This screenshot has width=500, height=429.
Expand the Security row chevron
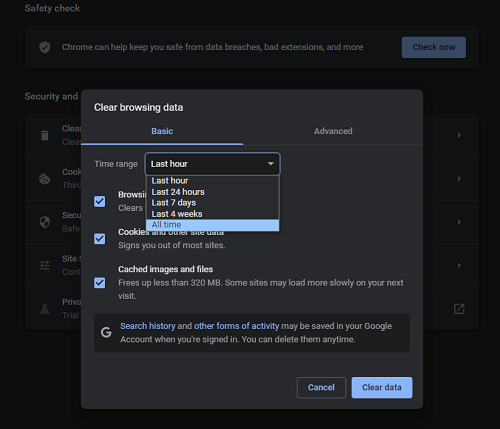pyautogui.click(x=459, y=222)
